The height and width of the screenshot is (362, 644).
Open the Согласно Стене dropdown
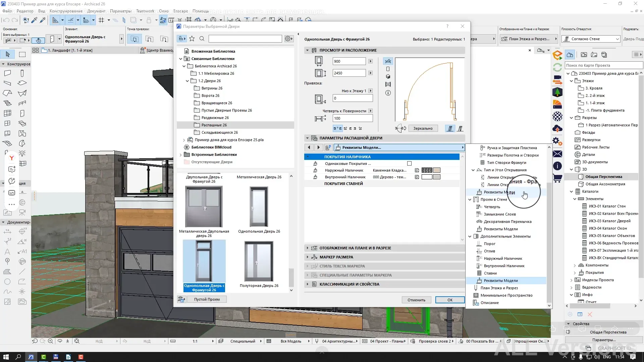coord(591,39)
